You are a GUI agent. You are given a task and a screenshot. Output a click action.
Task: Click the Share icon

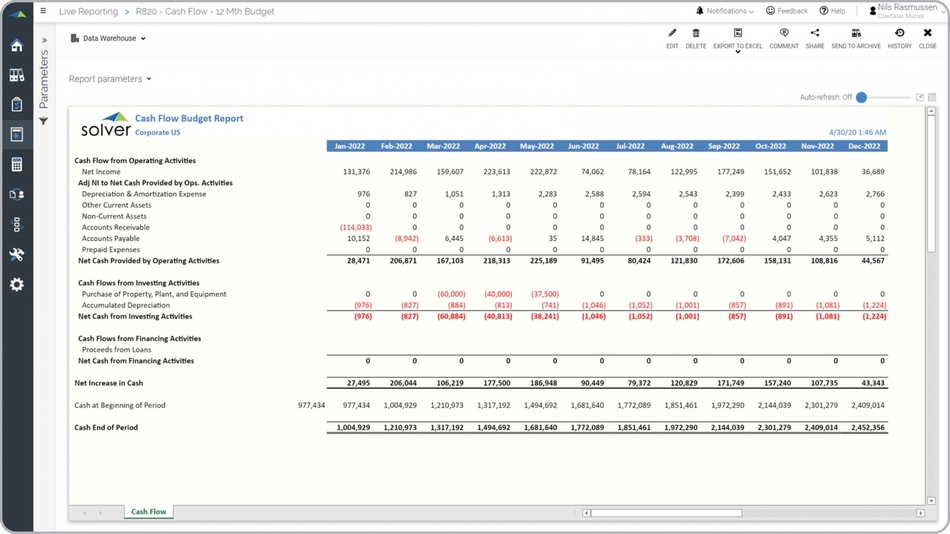click(x=815, y=38)
